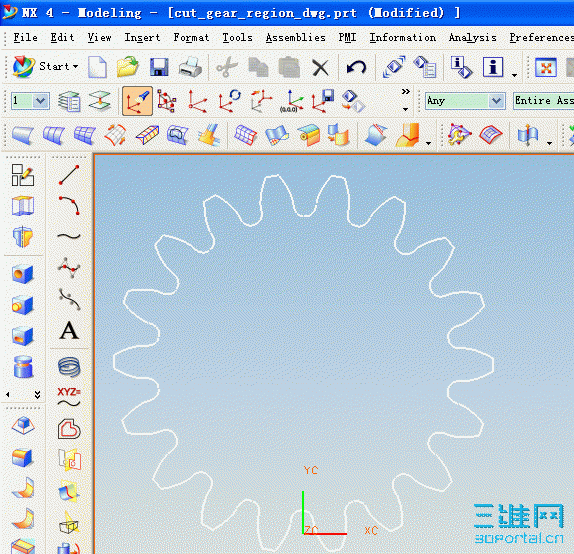Screen dimensions: 574x554
Task: Open the File menu
Action: click(25, 38)
